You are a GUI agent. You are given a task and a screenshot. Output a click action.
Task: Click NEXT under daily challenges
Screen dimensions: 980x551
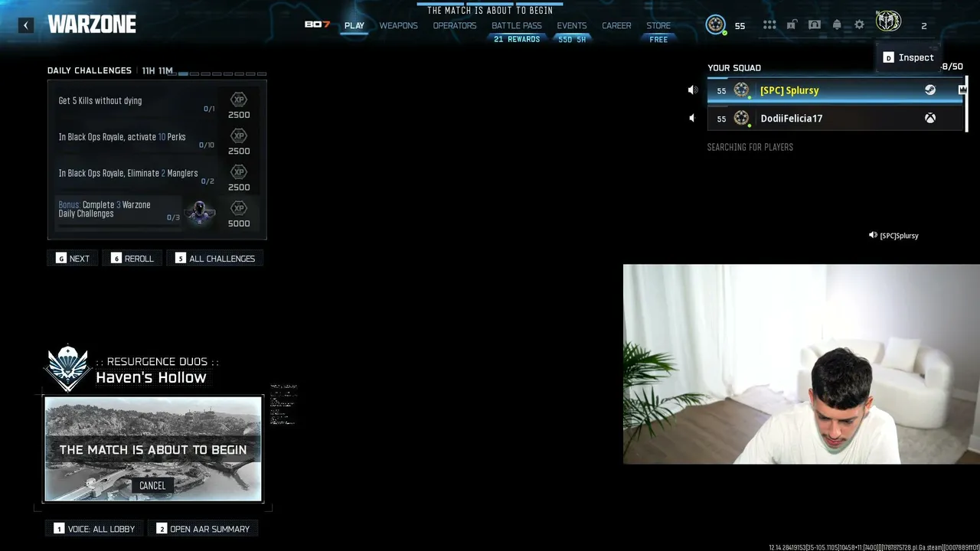click(73, 259)
